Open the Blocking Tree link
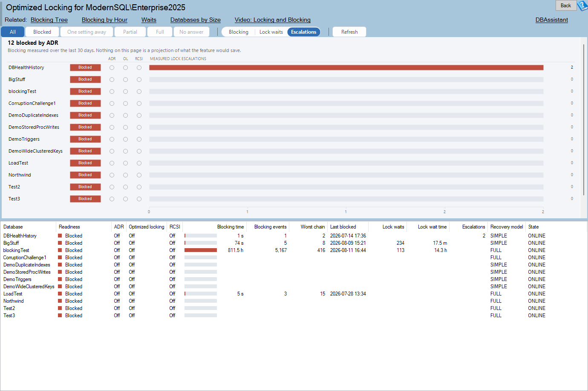 tap(49, 20)
